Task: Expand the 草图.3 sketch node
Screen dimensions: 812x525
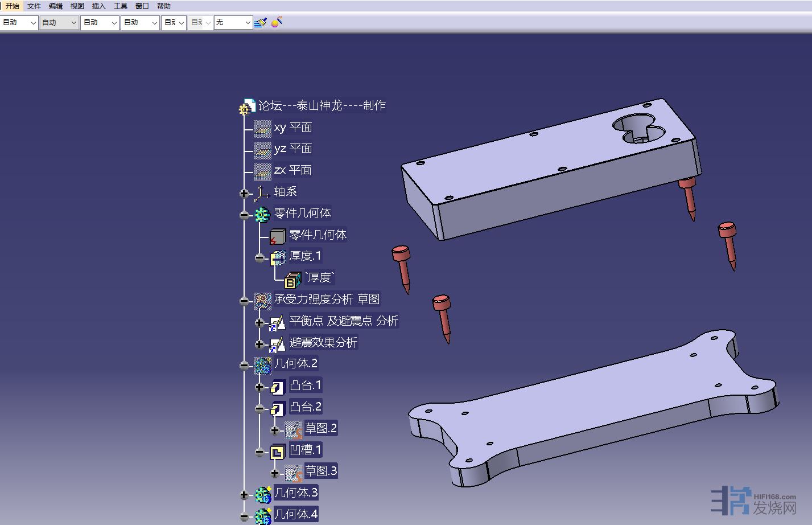Action: point(275,473)
